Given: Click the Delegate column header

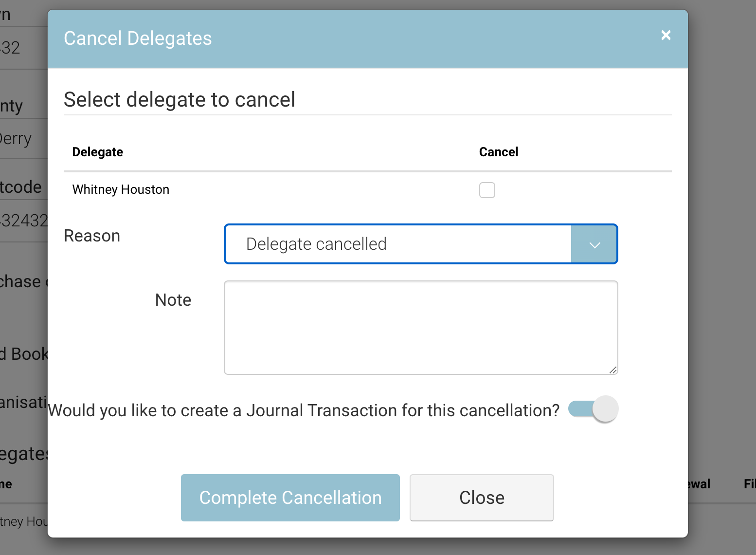Looking at the screenshot, I should tap(98, 152).
